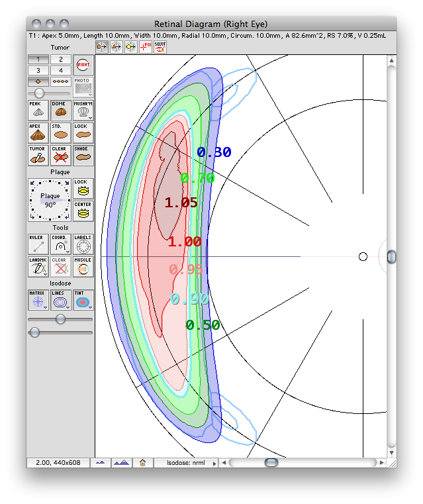Open the isodose TINT dropdown

83,300
